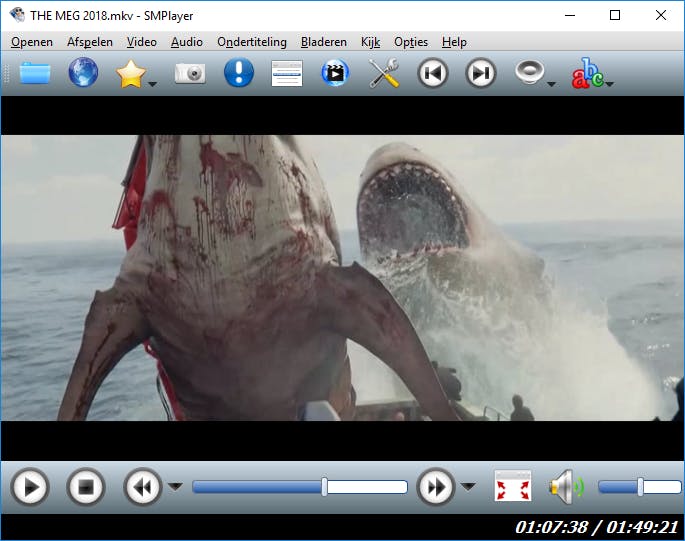Open the Kijk menu
Screen dimensions: 685x541
(x=370, y=42)
